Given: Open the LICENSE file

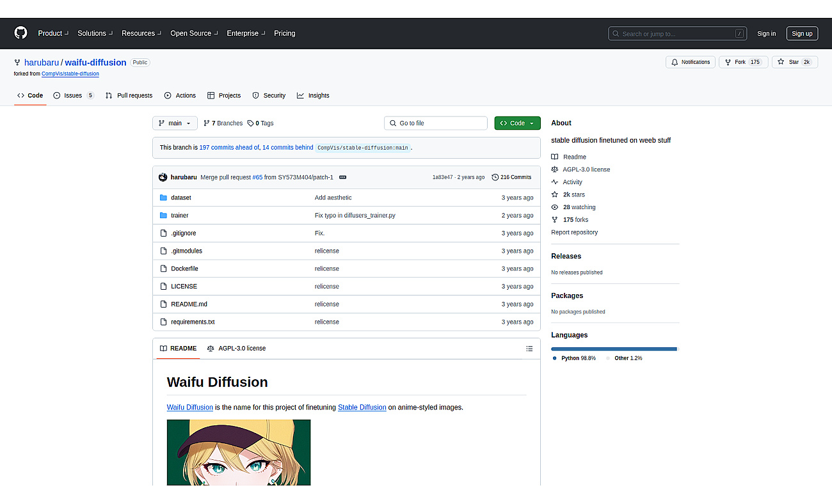Looking at the screenshot, I should tap(184, 287).
